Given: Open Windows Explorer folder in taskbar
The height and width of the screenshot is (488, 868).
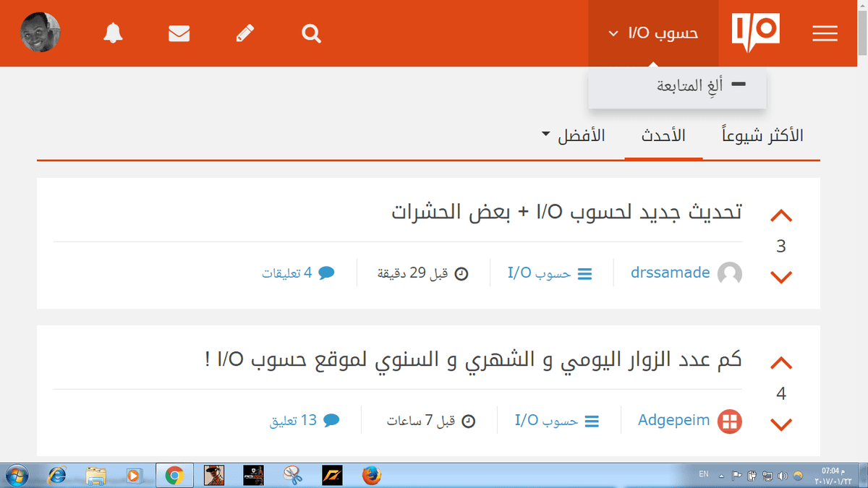Looking at the screenshot, I should tap(96, 475).
